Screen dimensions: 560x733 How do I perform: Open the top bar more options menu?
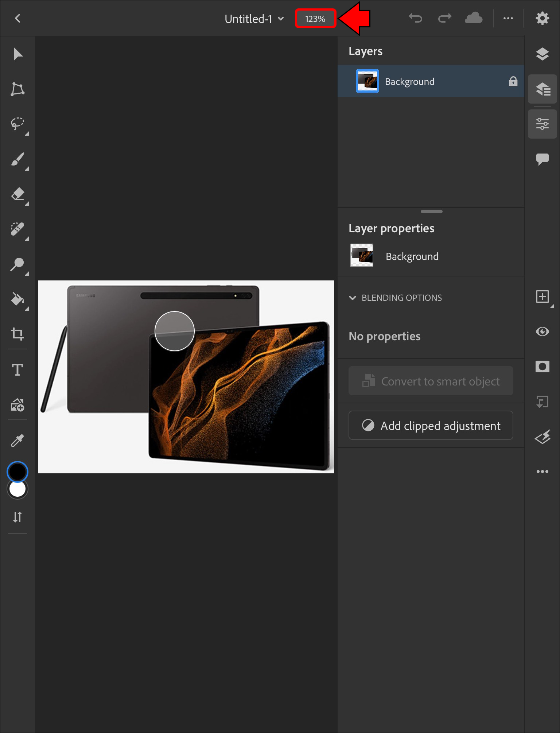click(x=508, y=18)
